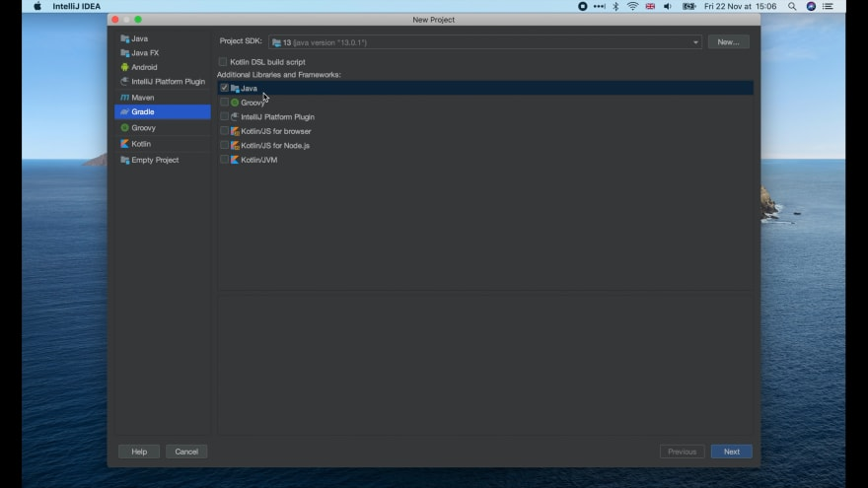The width and height of the screenshot is (868, 488).
Task: Select the Android project type label
Action: pos(144,67)
